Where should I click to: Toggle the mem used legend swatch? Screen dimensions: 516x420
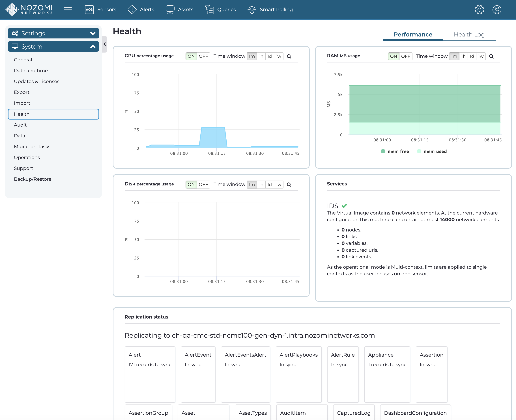419,151
